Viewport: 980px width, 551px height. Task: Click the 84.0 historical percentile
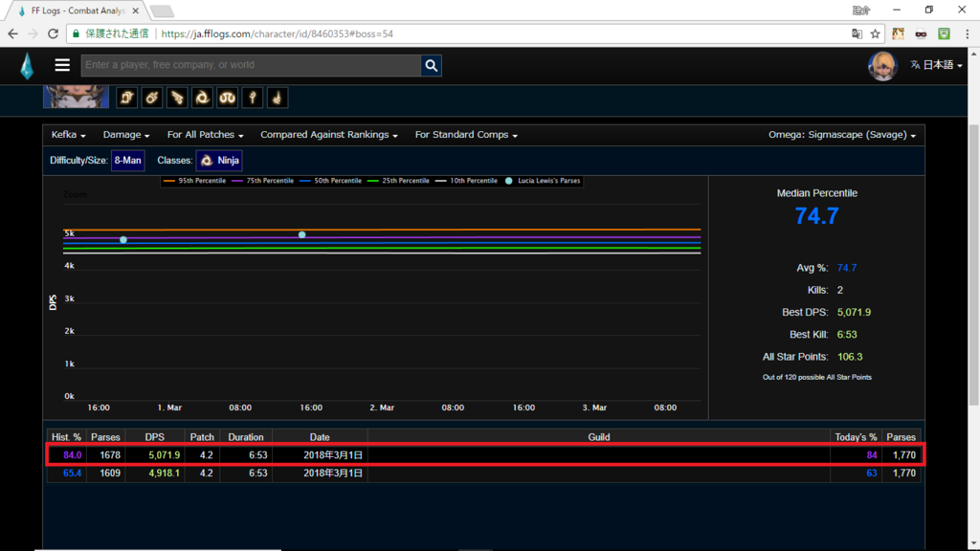tap(72, 455)
